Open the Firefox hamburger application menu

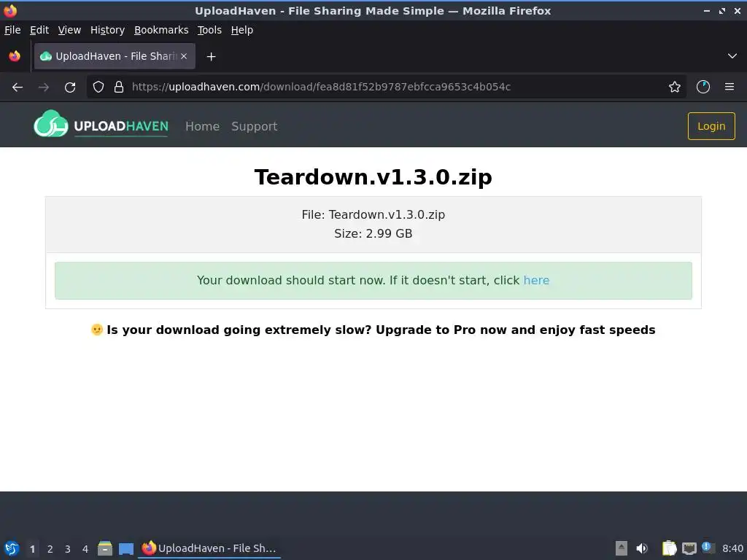729,87
